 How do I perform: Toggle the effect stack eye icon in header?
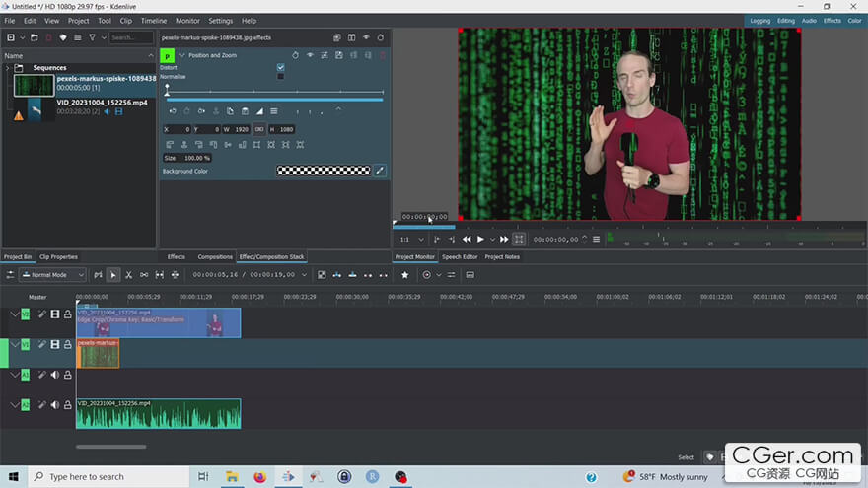[366, 37]
